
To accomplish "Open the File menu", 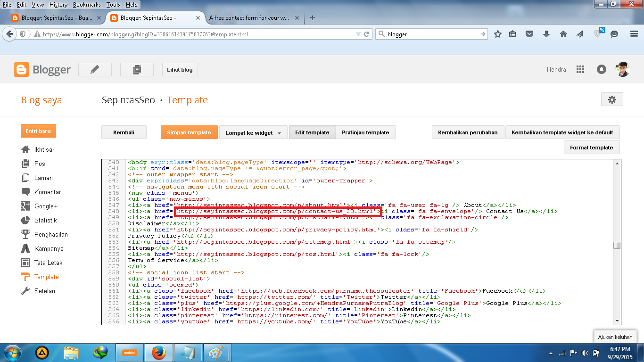I will (7, 5).
